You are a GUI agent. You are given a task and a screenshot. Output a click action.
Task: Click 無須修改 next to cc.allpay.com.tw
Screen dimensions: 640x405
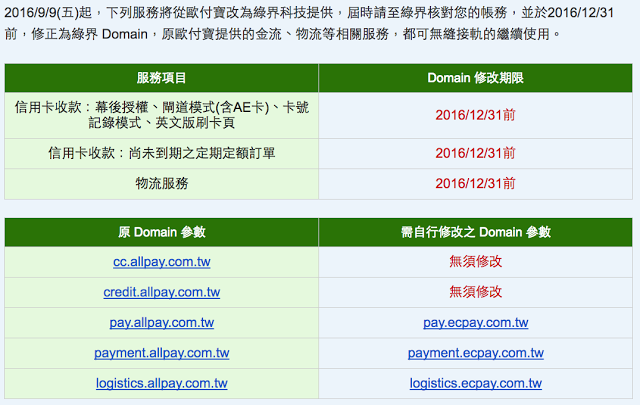pyautogui.click(x=476, y=261)
